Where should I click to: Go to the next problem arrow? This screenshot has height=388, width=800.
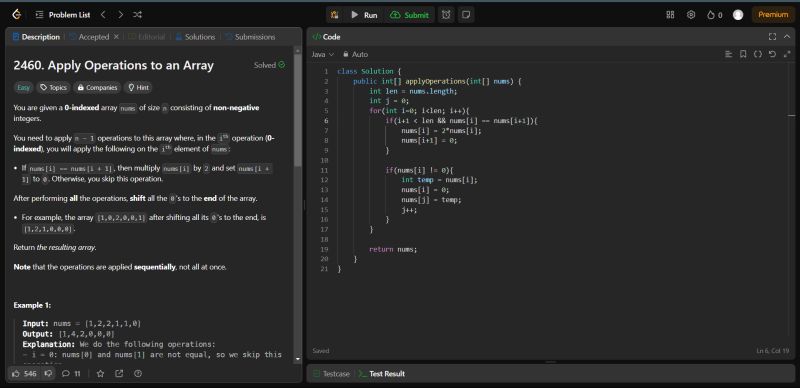click(x=120, y=15)
